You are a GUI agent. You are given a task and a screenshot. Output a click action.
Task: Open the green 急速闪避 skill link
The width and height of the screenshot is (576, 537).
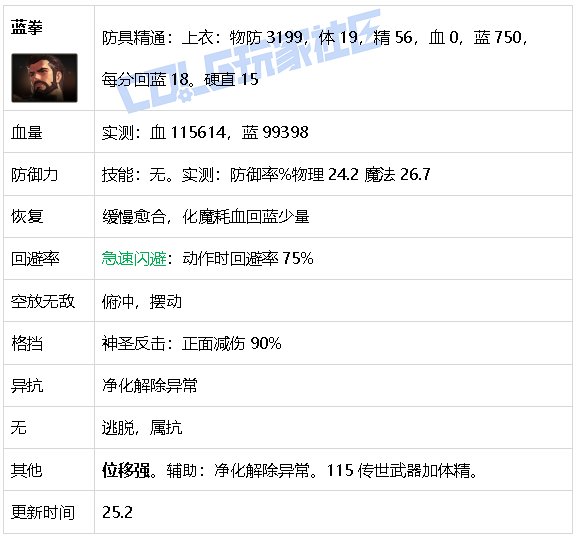134,259
